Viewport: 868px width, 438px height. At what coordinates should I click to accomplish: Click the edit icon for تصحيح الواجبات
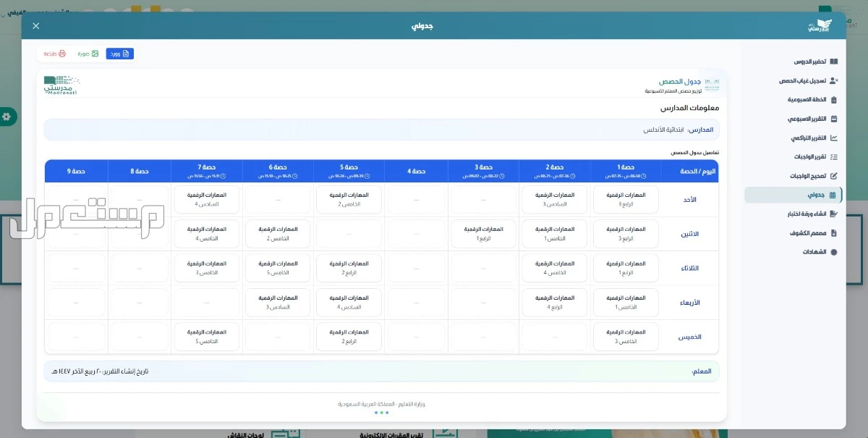[833, 176]
